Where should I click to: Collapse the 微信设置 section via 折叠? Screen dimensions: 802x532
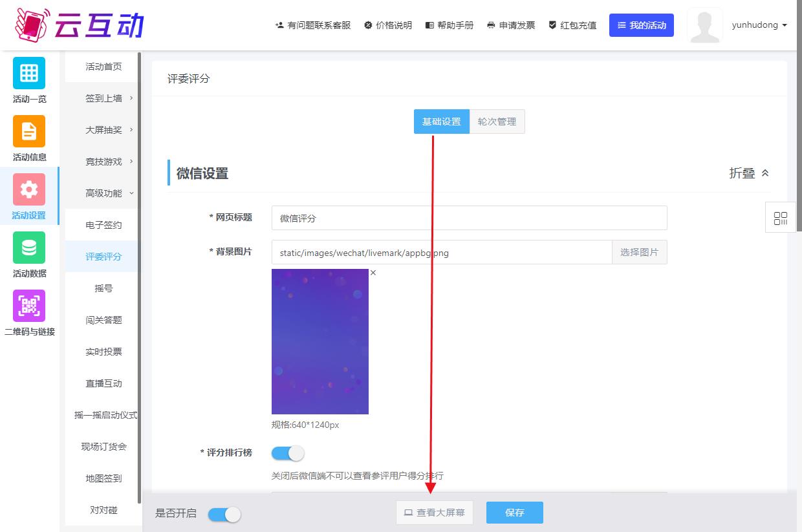(x=749, y=173)
